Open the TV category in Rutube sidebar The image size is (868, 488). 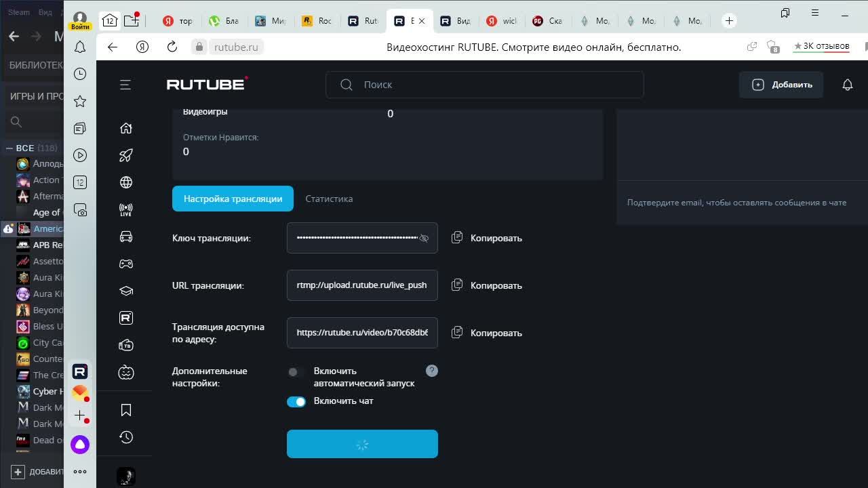click(x=125, y=345)
